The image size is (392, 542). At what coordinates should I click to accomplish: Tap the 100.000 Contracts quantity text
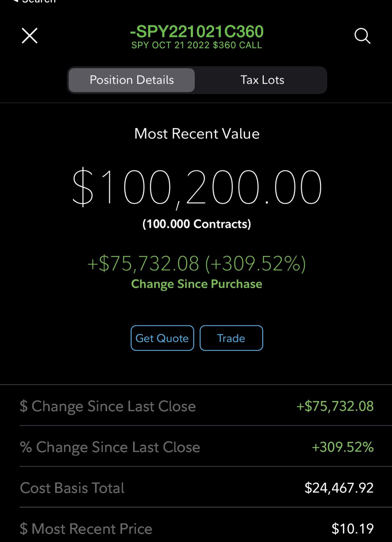(197, 224)
